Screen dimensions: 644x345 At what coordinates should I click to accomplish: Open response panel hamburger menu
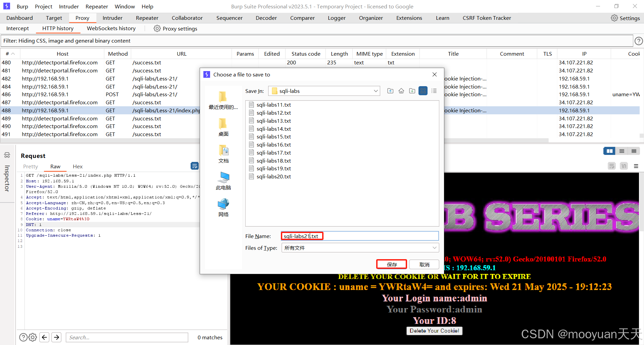click(636, 166)
